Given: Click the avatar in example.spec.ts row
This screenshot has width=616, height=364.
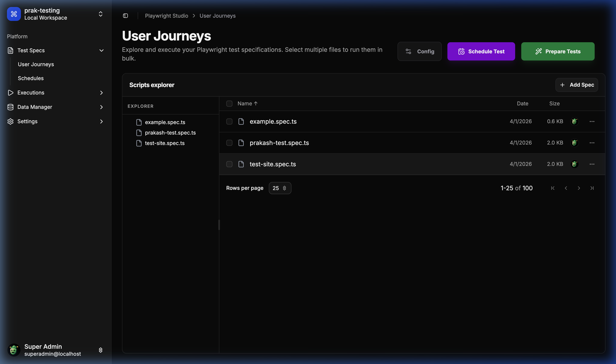Looking at the screenshot, I should click(x=574, y=121).
